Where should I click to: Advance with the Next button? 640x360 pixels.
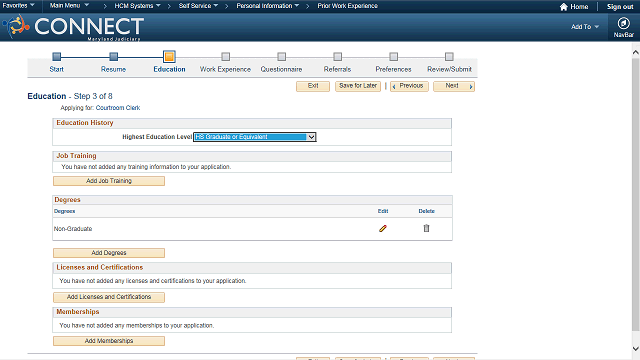pyautogui.click(x=454, y=86)
